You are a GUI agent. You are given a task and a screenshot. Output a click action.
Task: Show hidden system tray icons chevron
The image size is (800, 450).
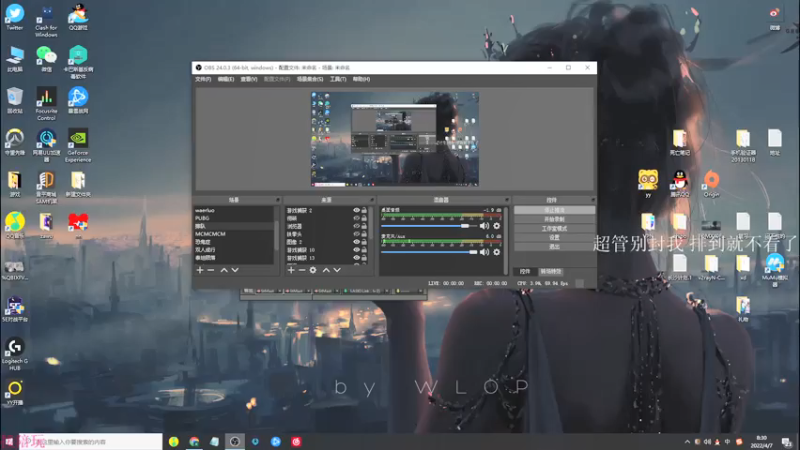pos(687,442)
